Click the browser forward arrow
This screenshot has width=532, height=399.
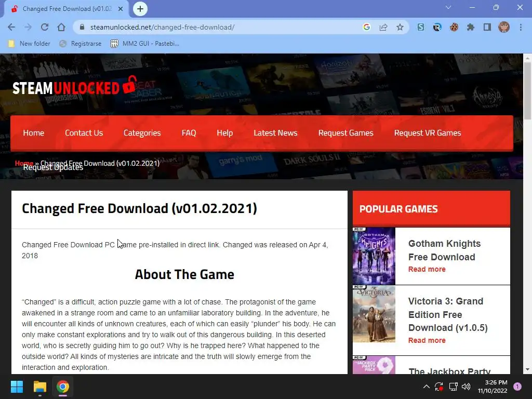click(x=28, y=27)
